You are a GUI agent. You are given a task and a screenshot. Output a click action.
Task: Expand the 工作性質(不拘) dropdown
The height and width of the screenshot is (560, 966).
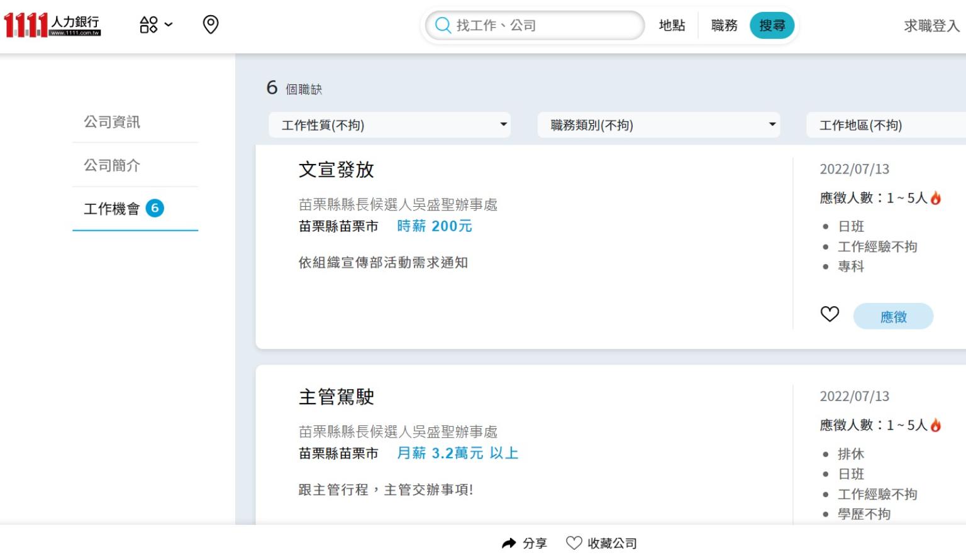[389, 125]
